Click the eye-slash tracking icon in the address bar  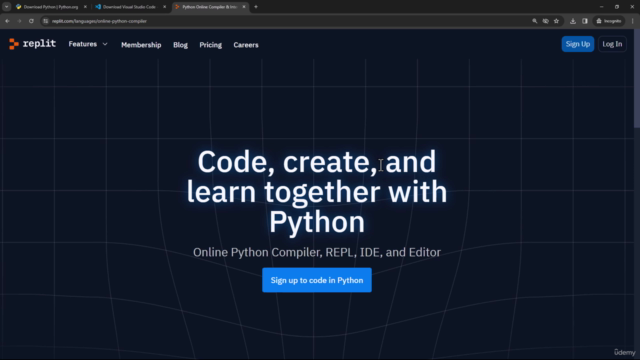click(545, 21)
